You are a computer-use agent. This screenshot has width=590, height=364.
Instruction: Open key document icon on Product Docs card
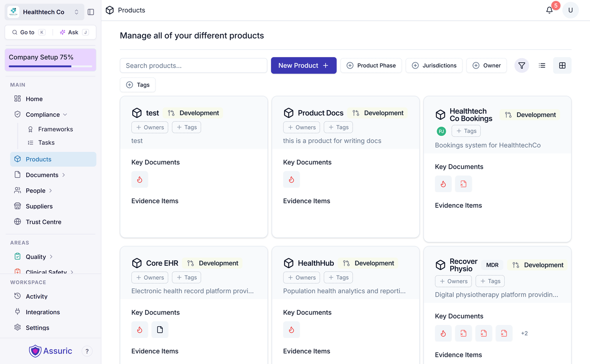click(x=291, y=180)
